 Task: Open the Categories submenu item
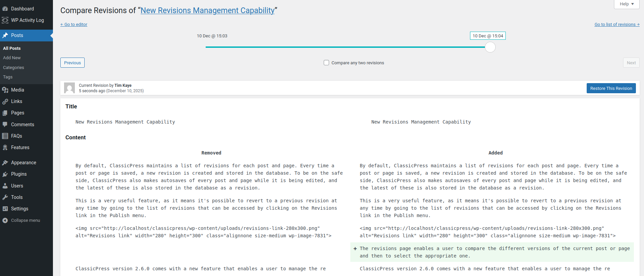(13, 68)
